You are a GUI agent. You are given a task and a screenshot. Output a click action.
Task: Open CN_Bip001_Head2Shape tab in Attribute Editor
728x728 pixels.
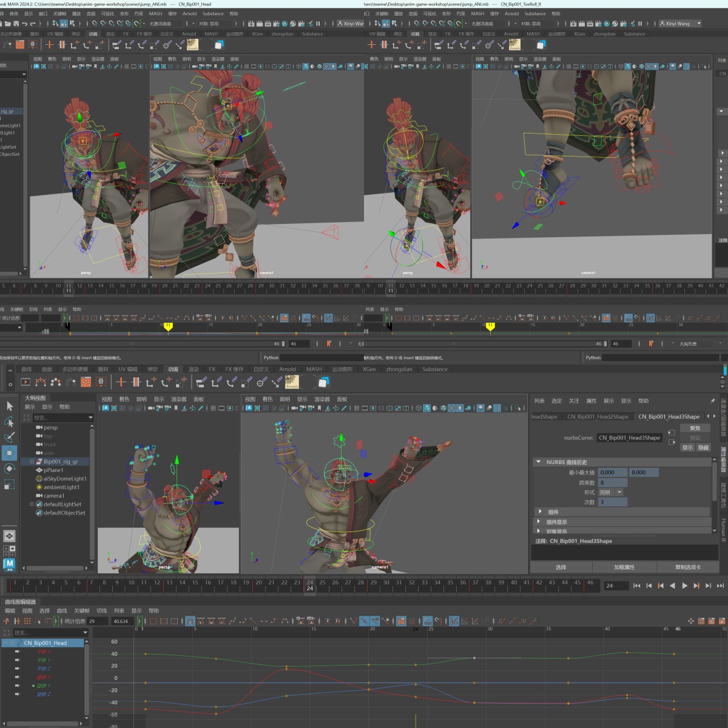pos(598,416)
